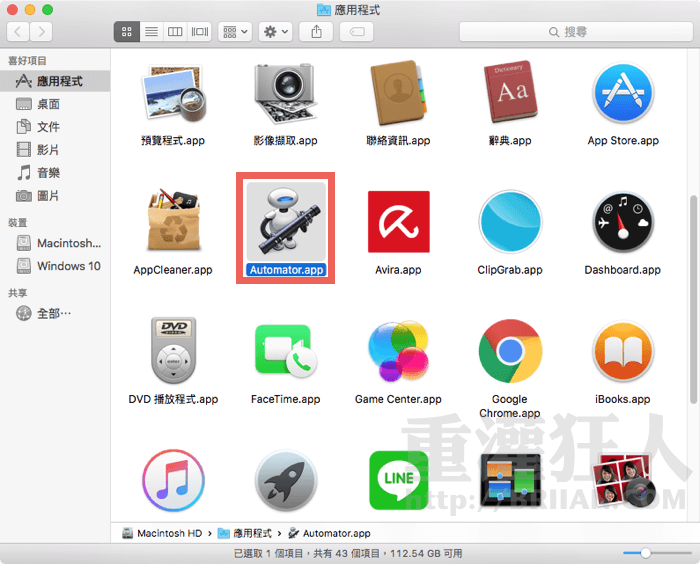The width and height of the screenshot is (700, 564).
Task: Select the AppCleaner.app icon
Action: point(173,222)
